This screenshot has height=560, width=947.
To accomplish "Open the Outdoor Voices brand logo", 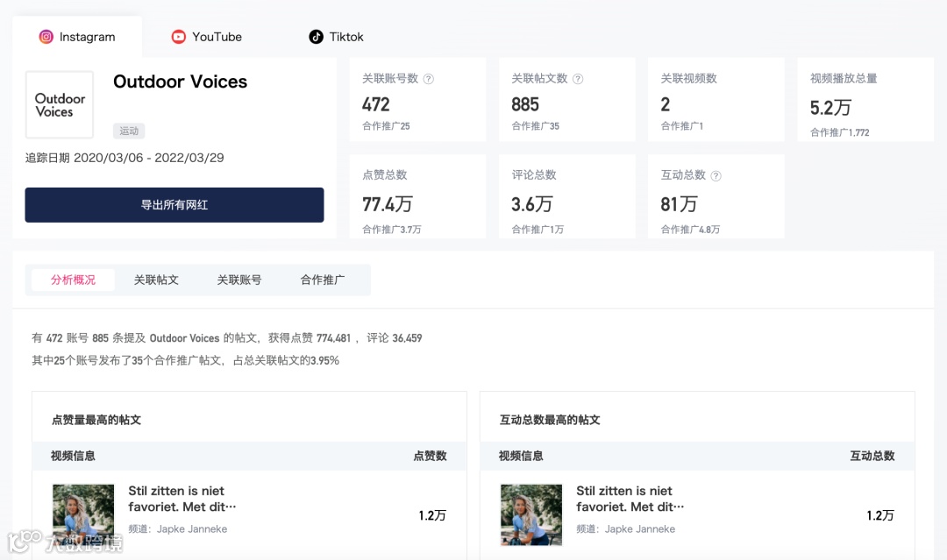I will 60,104.
